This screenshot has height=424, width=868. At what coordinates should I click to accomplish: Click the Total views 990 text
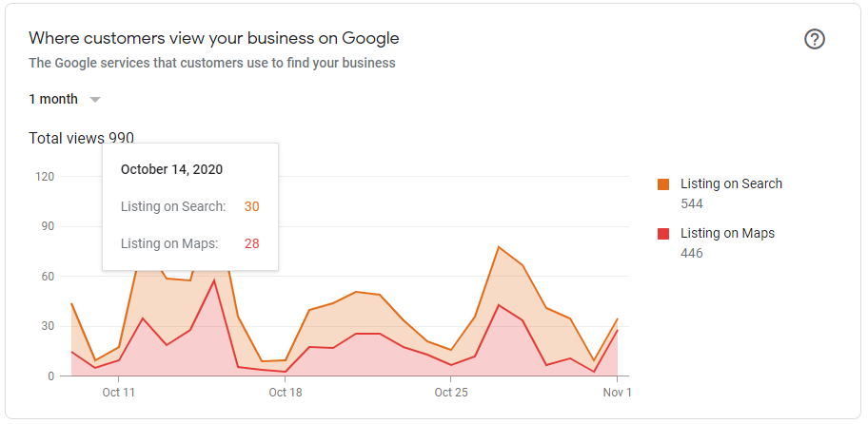[x=82, y=138]
